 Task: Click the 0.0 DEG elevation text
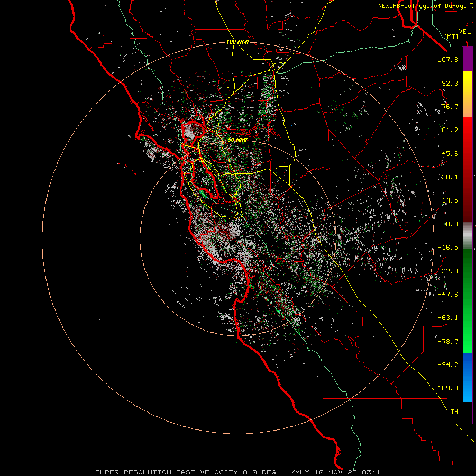coord(259,472)
